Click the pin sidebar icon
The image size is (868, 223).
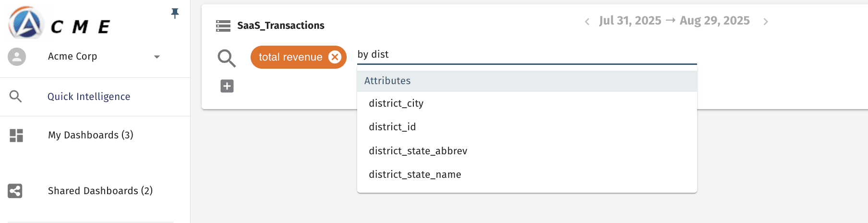pos(175,13)
